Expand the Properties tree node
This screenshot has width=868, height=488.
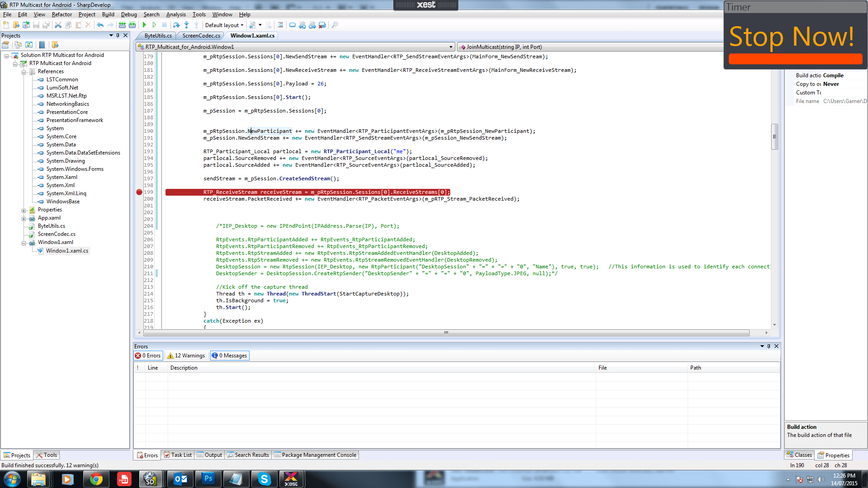[x=24, y=210]
